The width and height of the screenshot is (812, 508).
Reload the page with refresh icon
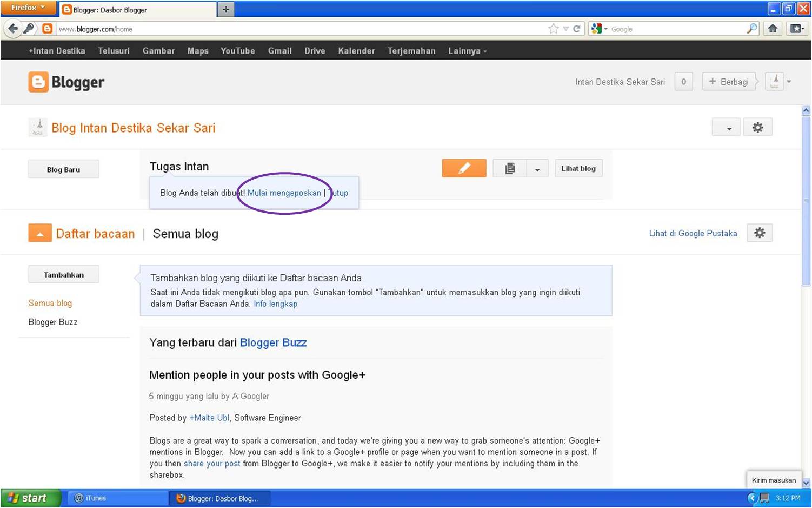pyautogui.click(x=577, y=29)
